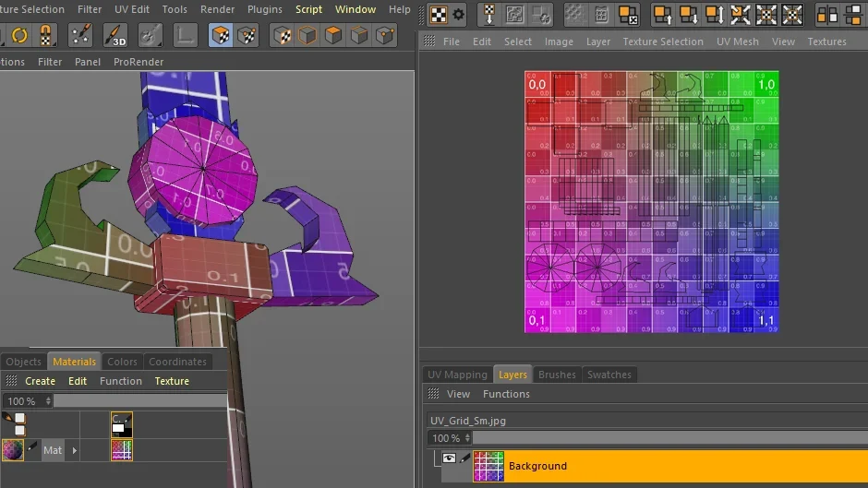Open the gear settings icon in UV toolbar
Screen dimensions: 868x488
pyautogui.click(x=459, y=15)
